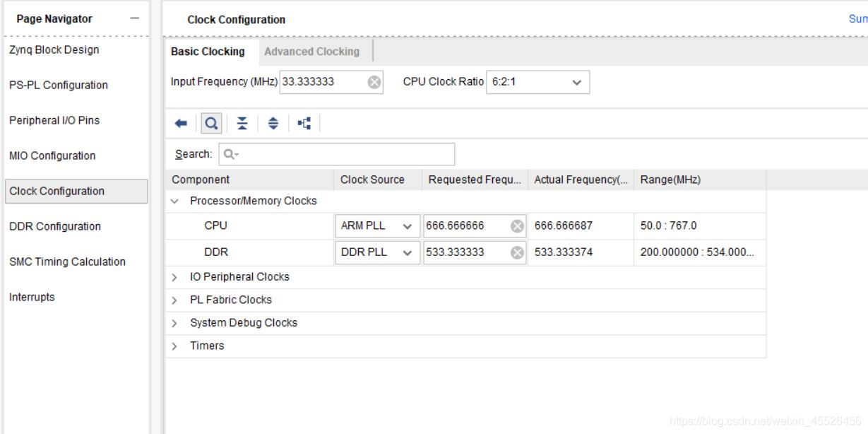Expand the IO Peripheral Clocks group
Image resolution: width=868 pixels, height=434 pixels.
tap(175, 278)
